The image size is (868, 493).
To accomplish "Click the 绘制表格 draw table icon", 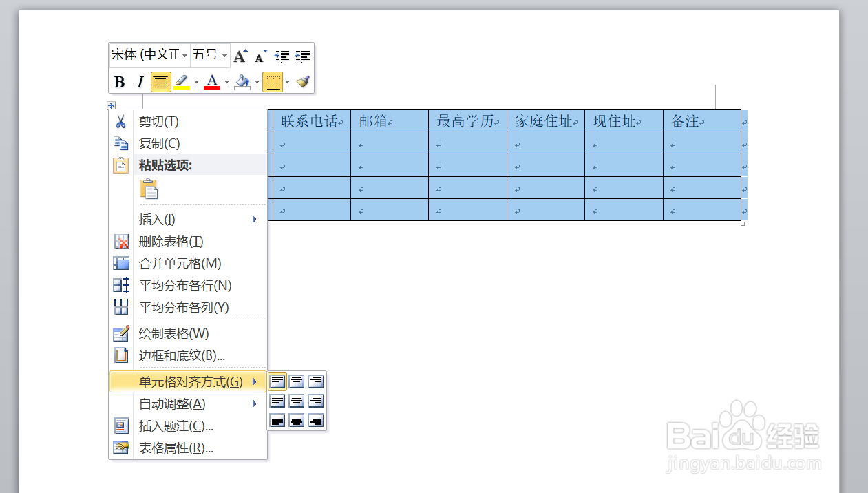I will (x=120, y=333).
